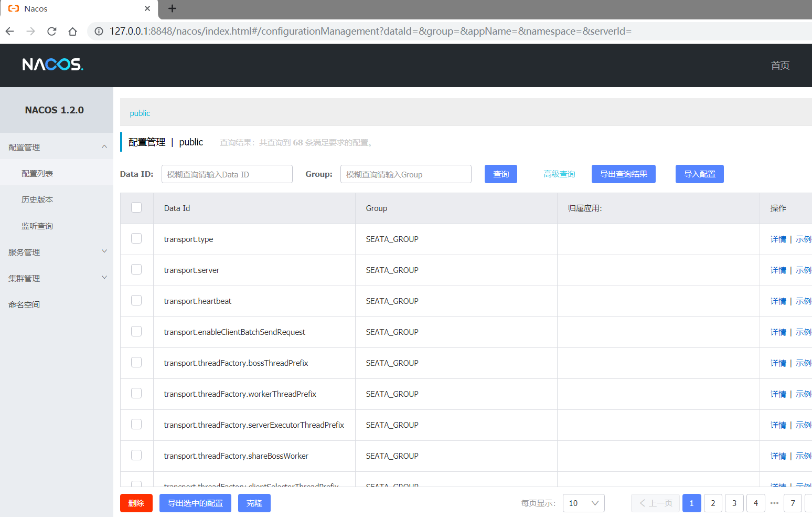Click the 克隆 clone button
The width and height of the screenshot is (812, 517).
pos(254,503)
